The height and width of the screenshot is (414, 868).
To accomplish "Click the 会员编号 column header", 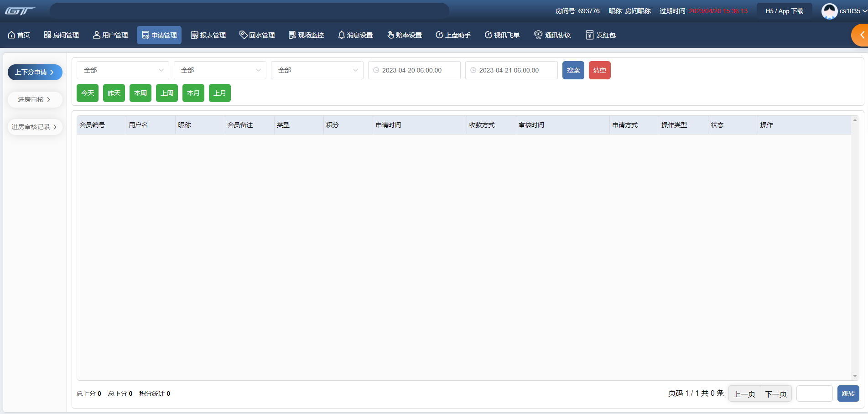I will [x=101, y=125].
